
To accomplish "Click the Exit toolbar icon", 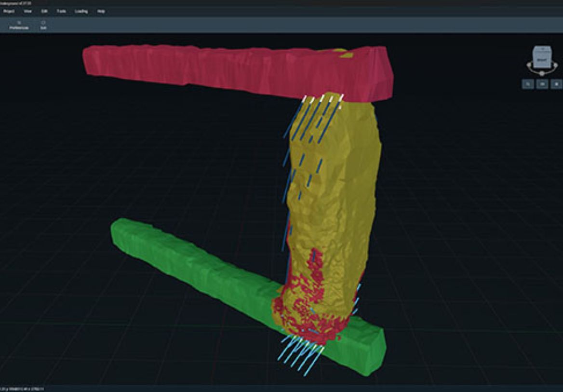I will [43, 25].
